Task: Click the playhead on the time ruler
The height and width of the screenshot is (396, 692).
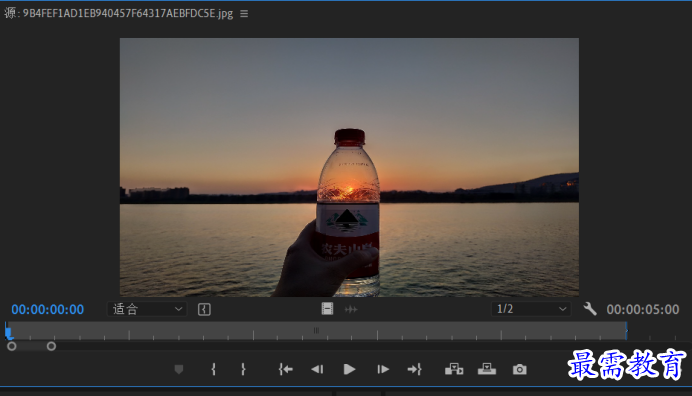Action: pyautogui.click(x=8, y=331)
